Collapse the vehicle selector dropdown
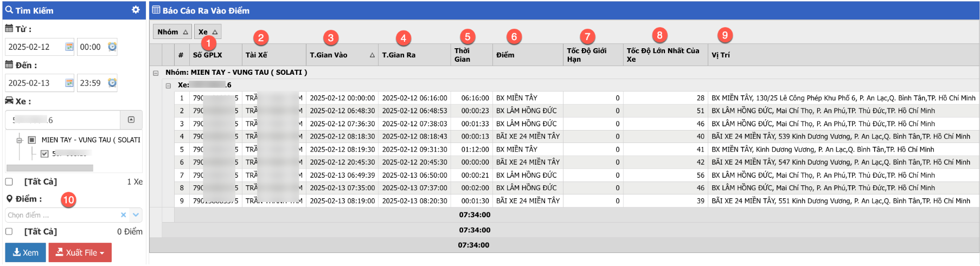This screenshot has width=980, height=266. (x=131, y=120)
